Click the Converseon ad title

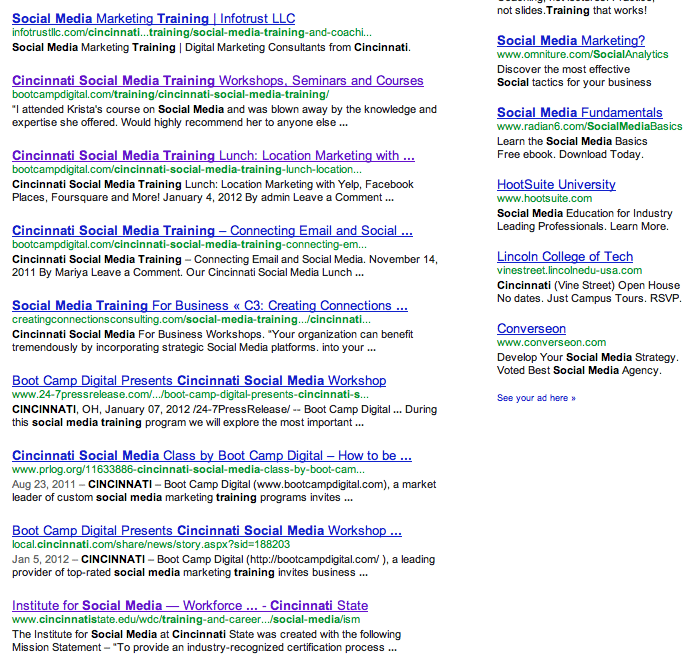click(531, 328)
